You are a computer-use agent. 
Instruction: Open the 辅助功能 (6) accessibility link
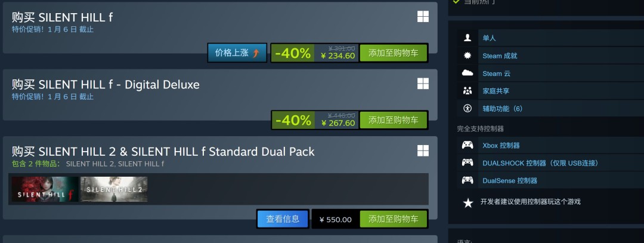[502, 109]
